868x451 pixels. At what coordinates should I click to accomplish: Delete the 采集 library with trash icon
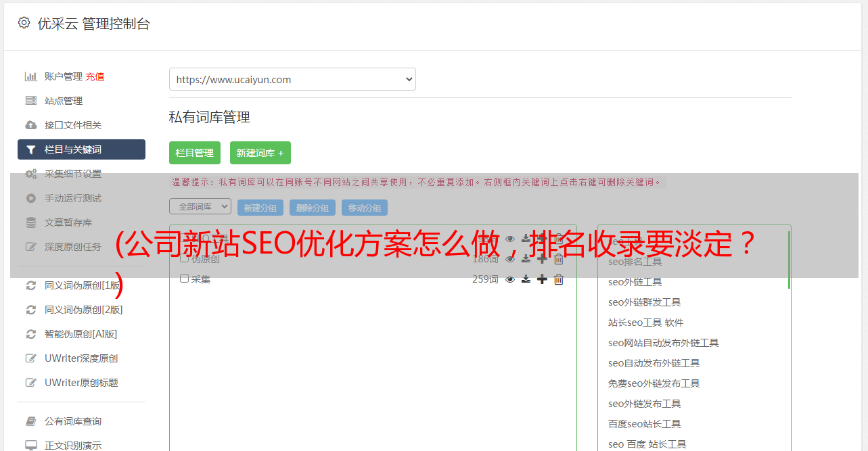pyautogui.click(x=559, y=279)
